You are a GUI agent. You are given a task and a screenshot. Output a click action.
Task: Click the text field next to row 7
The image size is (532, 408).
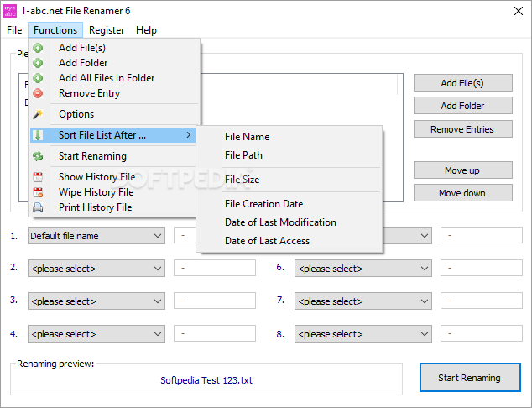pyautogui.click(x=482, y=301)
